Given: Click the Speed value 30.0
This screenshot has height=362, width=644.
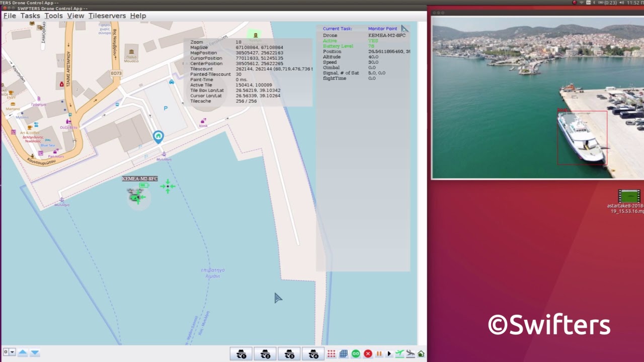Looking at the screenshot, I should click(373, 62).
